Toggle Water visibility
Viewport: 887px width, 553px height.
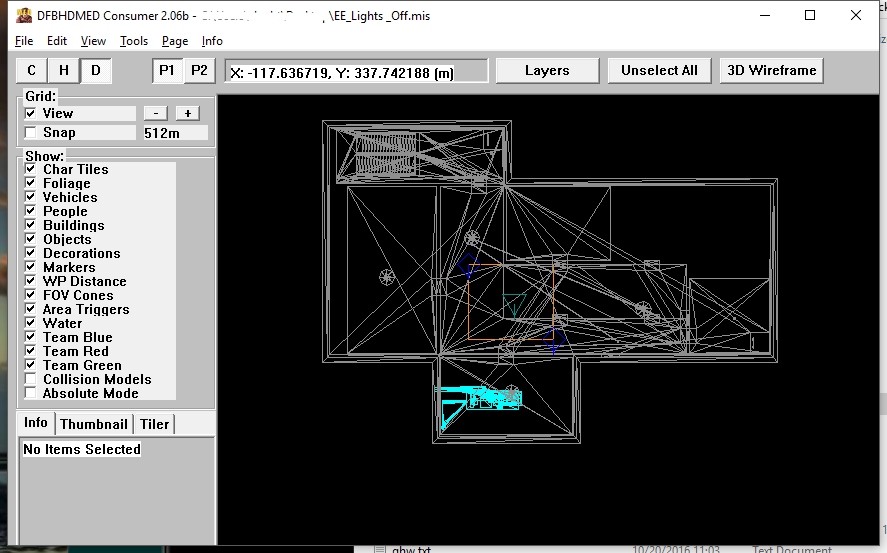[31, 322]
